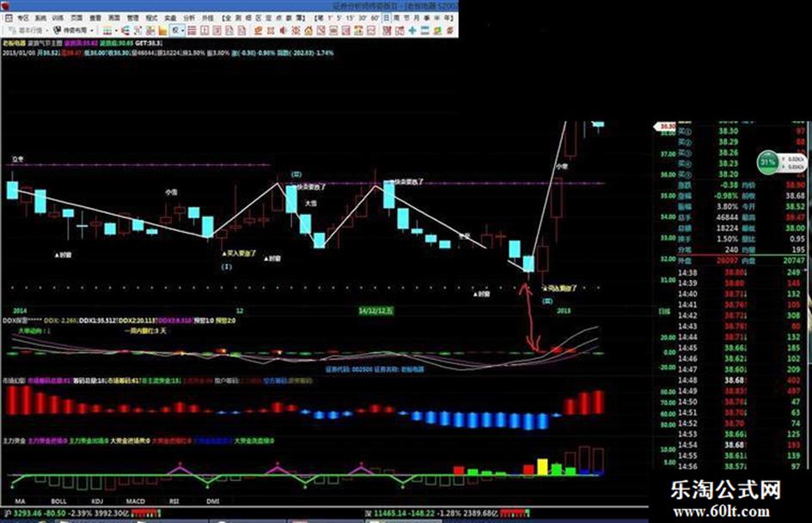Switch to the DMI indicator tab
Viewport: 812px width, 523px height.
[213, 502]
